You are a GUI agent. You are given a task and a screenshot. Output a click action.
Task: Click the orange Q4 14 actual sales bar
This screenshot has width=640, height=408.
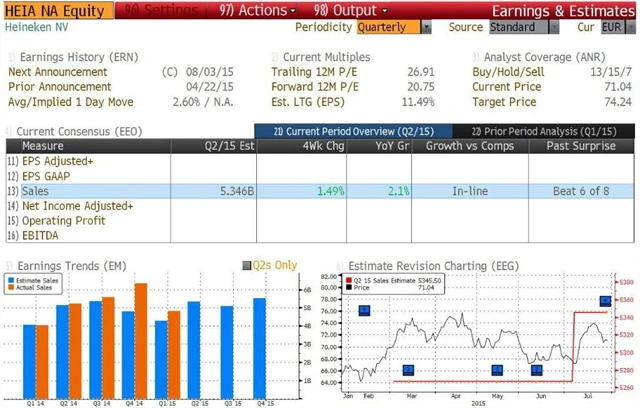click(141, 341)
